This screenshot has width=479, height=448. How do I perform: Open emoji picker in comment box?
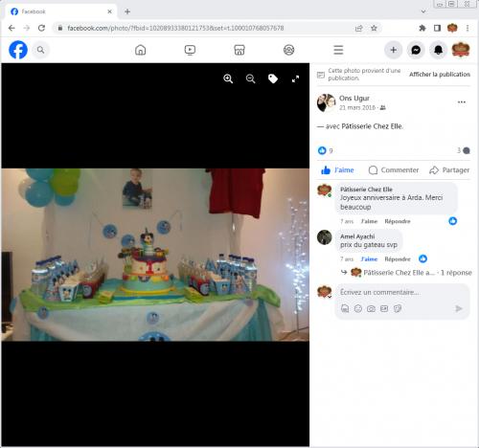click(x=358, y=308)
